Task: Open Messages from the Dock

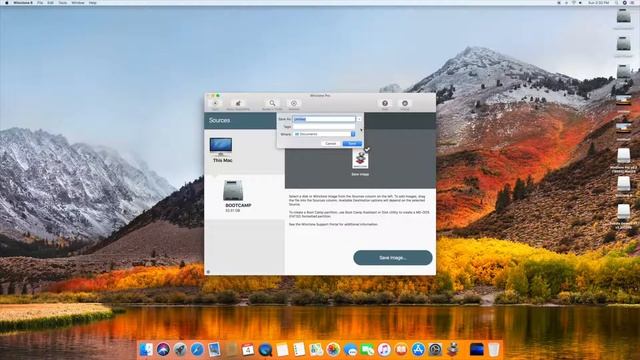Action: [x=350, y=350]
